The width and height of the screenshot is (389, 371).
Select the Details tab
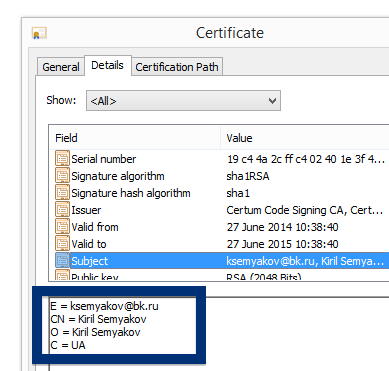pos(107,65)
